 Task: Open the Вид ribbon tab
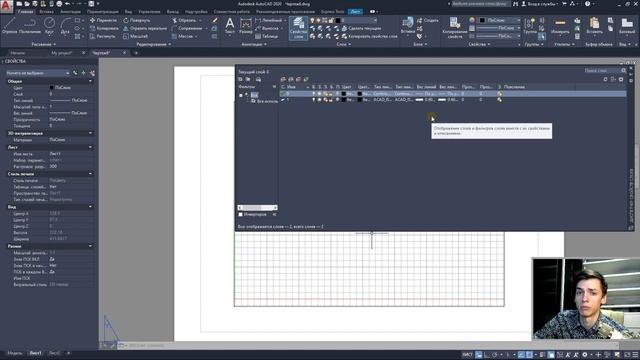pos(128,12)
